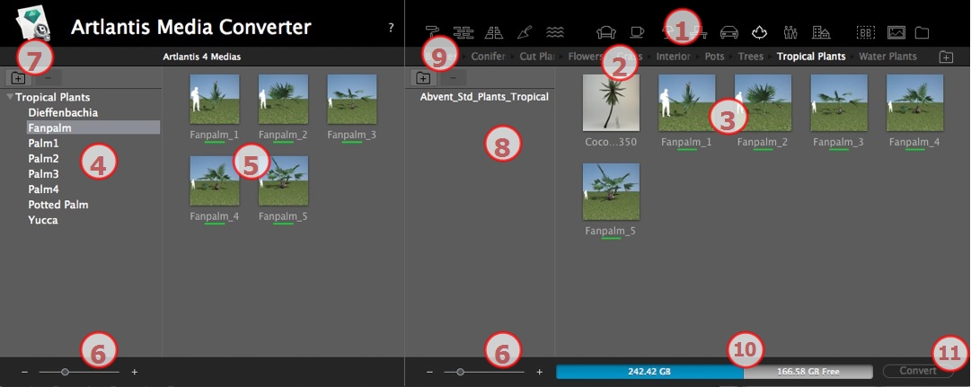980x387 pixels.
Task: Select the framed picture images category icon
Action: (896, 32)
